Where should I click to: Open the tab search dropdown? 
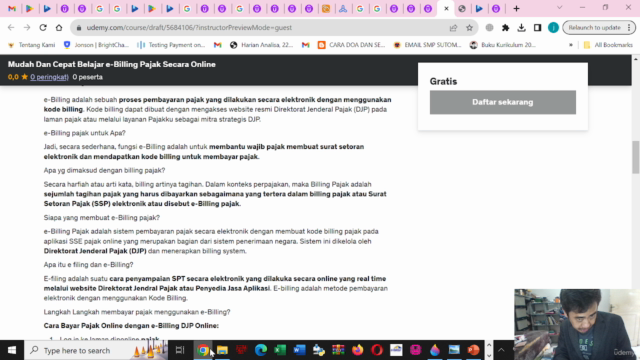pyautogui.click(x=560, y=8)
